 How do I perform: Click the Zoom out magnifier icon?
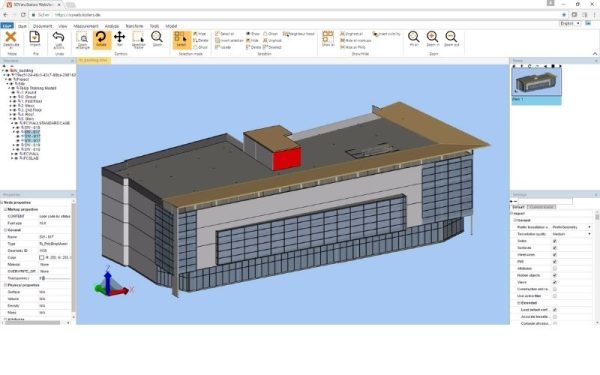pyautogui.click(x=452, y=37)
